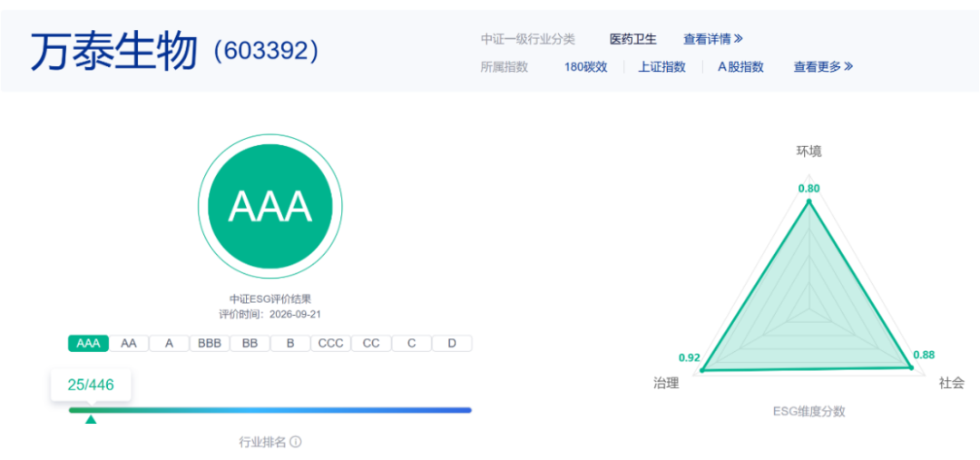
Task: Click the 治理 radar axis label
Action: click(666, 383)
